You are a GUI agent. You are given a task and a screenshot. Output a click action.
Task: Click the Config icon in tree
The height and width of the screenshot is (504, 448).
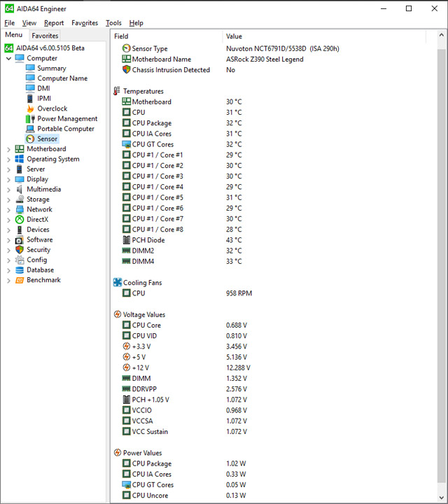[20, 260]
